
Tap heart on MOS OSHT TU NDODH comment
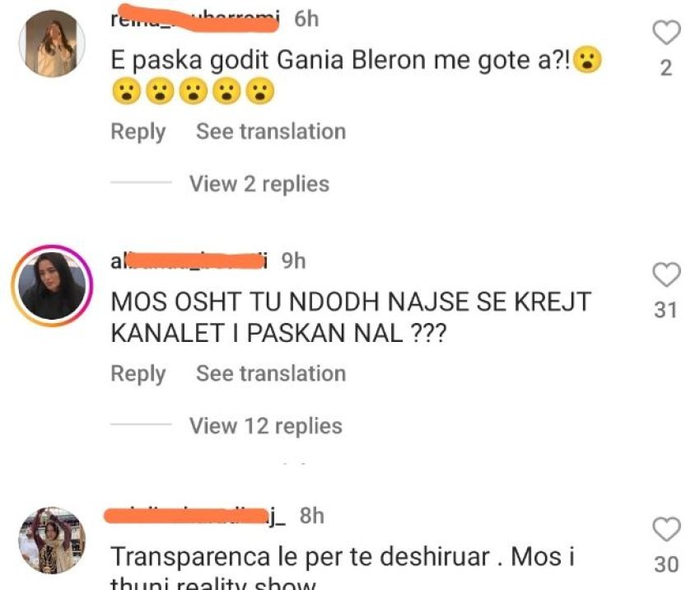pyautogui.click(x=666, y=274)
